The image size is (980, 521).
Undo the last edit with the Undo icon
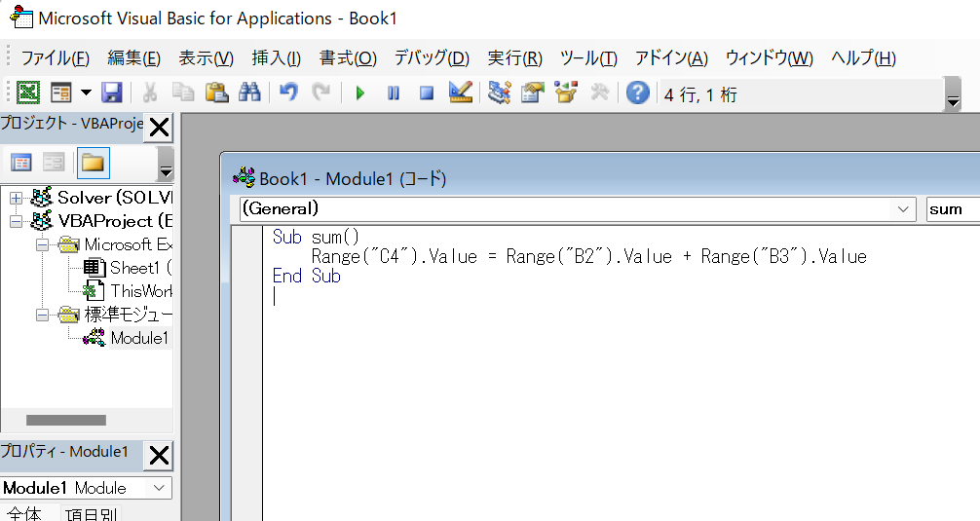click(288, 93)
